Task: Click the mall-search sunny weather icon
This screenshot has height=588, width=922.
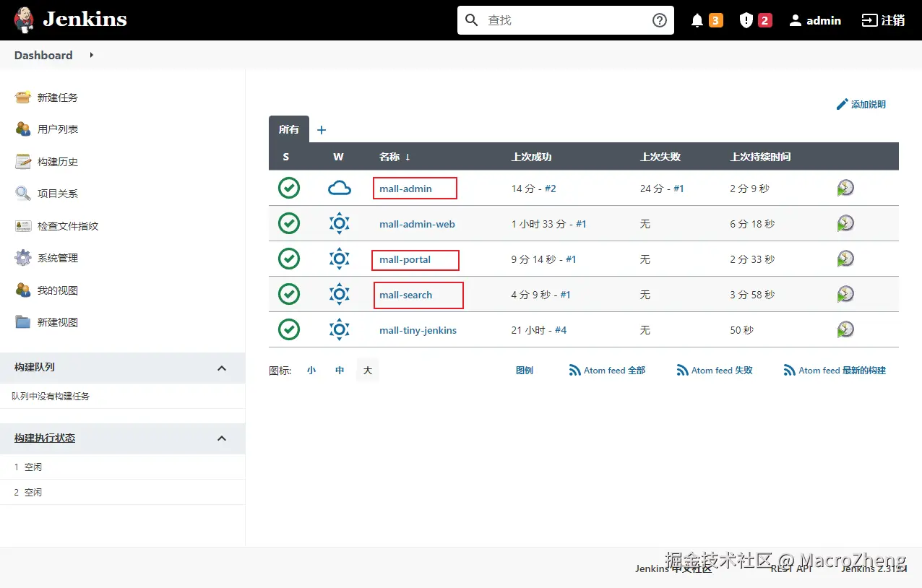Action: (339, 294)
